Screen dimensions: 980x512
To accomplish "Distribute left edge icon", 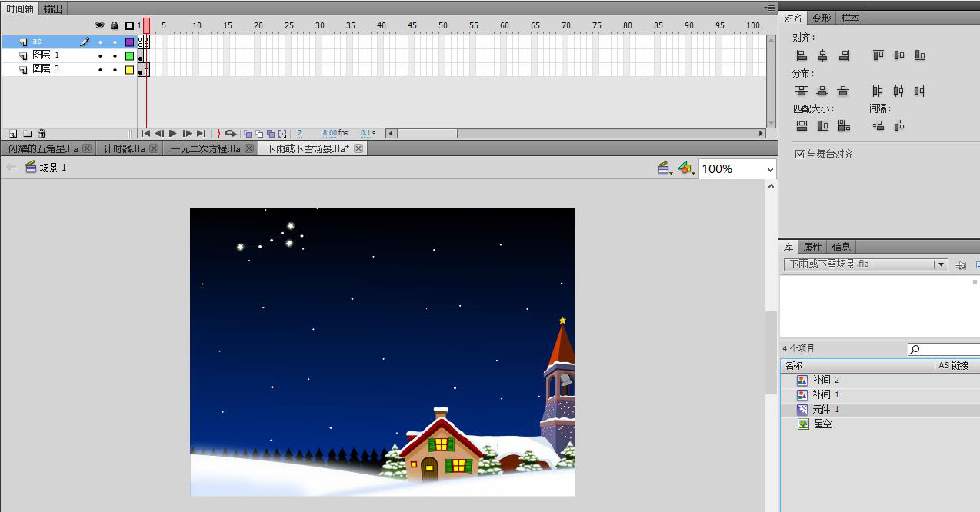I will point(878,91).
